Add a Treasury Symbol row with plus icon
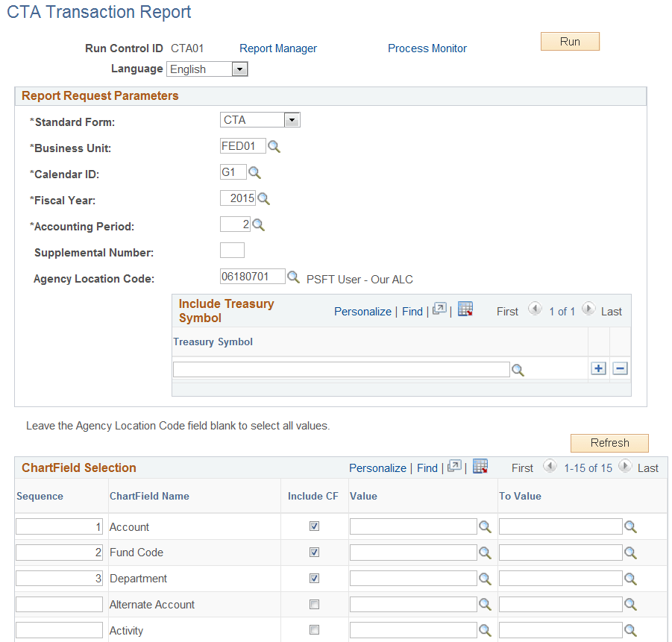 [597, 368]
